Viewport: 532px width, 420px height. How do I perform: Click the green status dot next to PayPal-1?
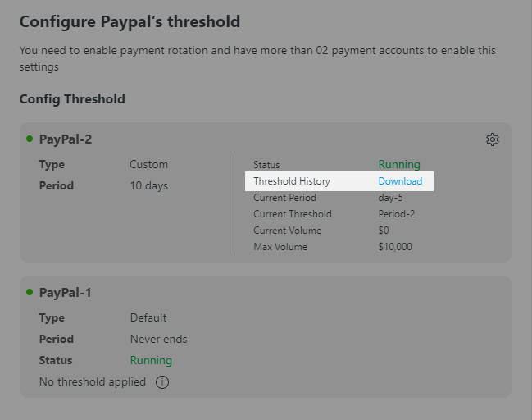click(30, 292)
